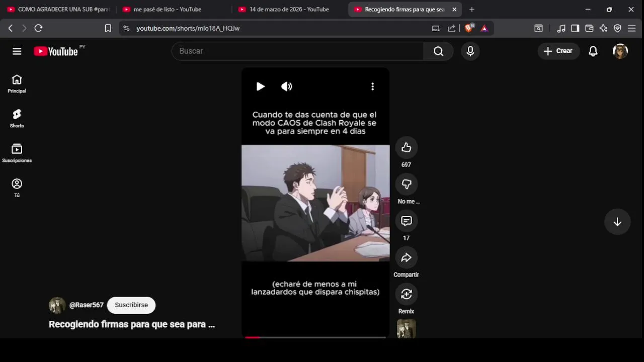This screenshot has height=362, width=644.
Task: Open the account avatar menu
Action: coord(620,51)
